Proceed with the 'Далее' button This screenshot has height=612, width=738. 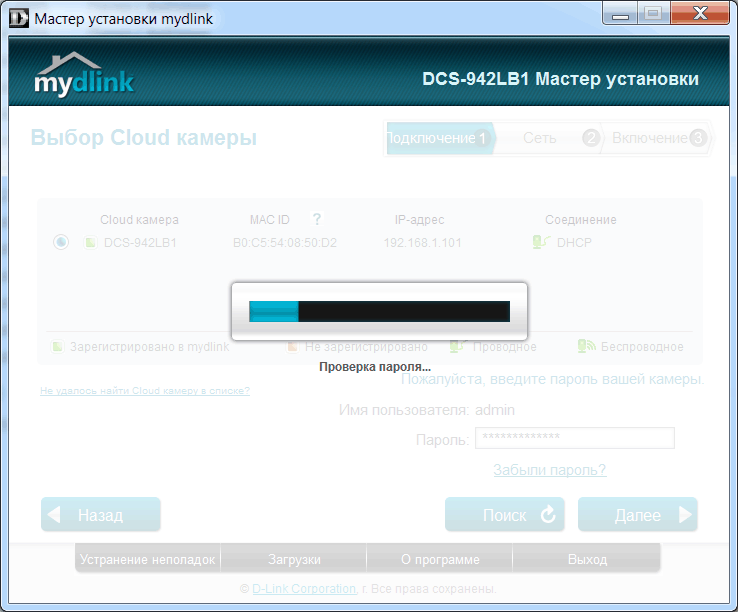click(638, 515)
